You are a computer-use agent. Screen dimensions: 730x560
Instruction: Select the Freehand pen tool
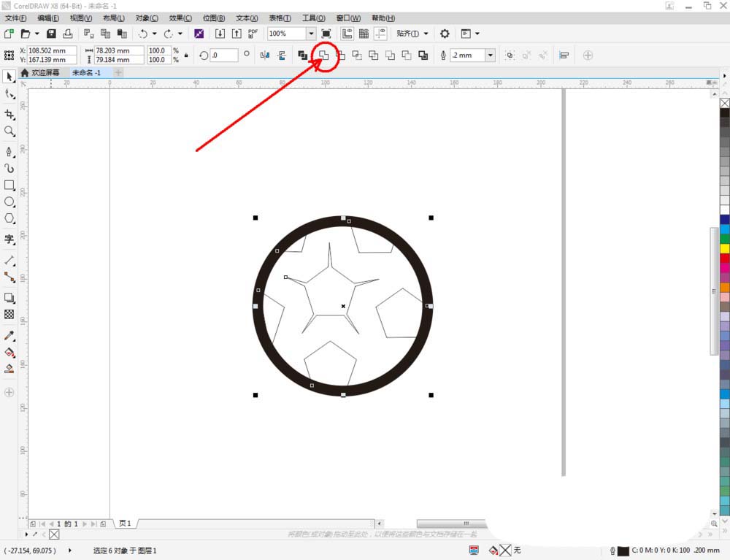tap(9, 152)
